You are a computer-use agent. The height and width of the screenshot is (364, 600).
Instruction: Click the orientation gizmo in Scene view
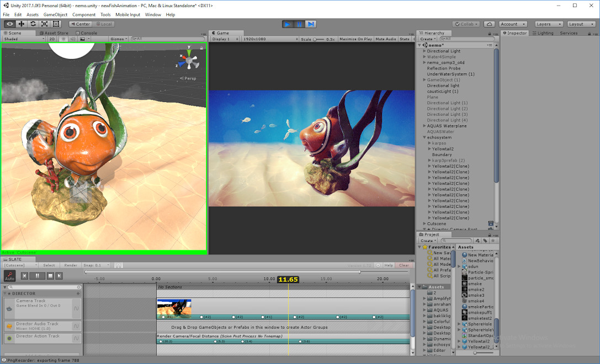click(189, 61)
